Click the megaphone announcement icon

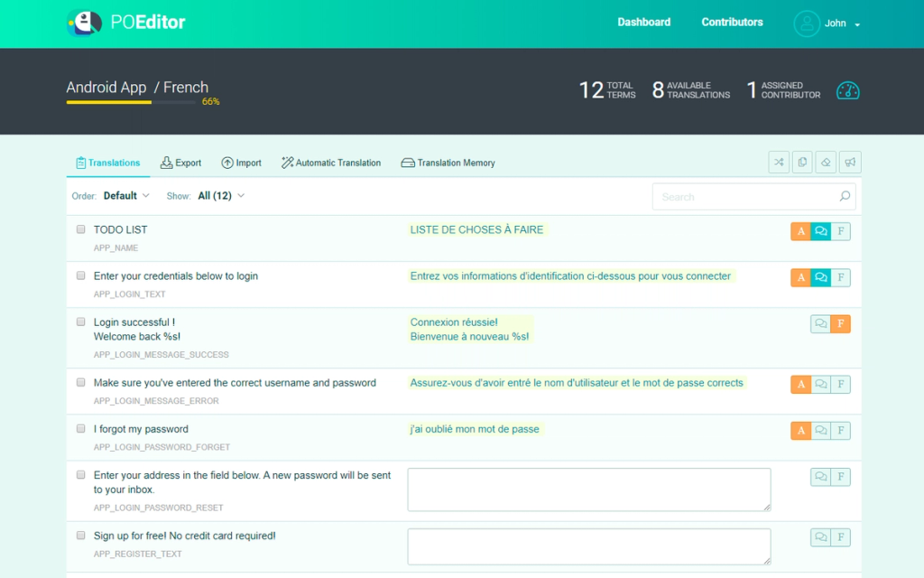[849, 162]
